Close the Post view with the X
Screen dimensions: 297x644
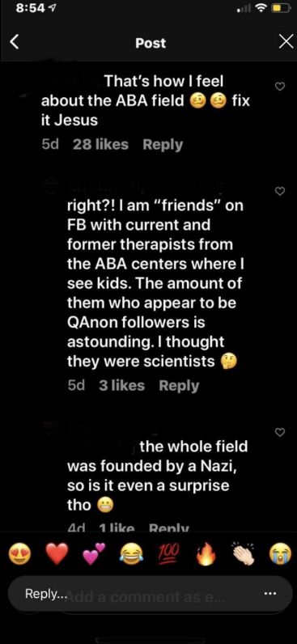pyautogui.click(x=286, y=42)
